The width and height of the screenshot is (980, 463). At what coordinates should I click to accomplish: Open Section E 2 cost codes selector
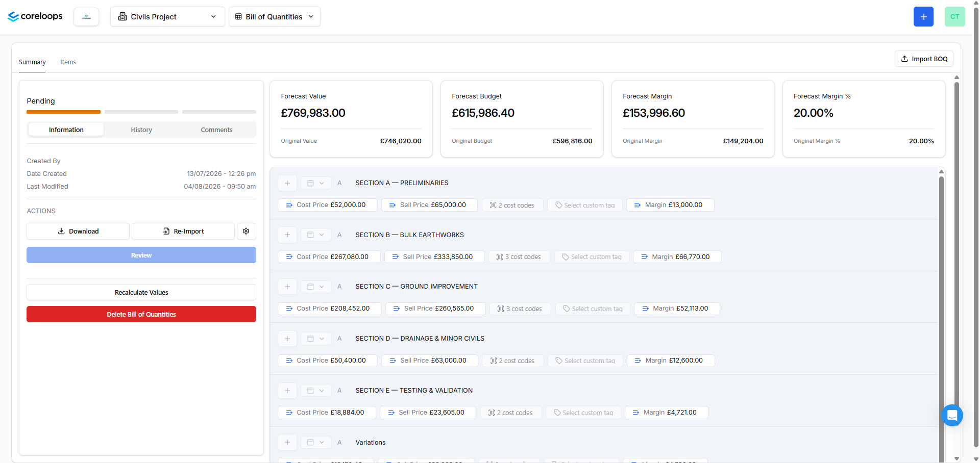coord(511,413)
